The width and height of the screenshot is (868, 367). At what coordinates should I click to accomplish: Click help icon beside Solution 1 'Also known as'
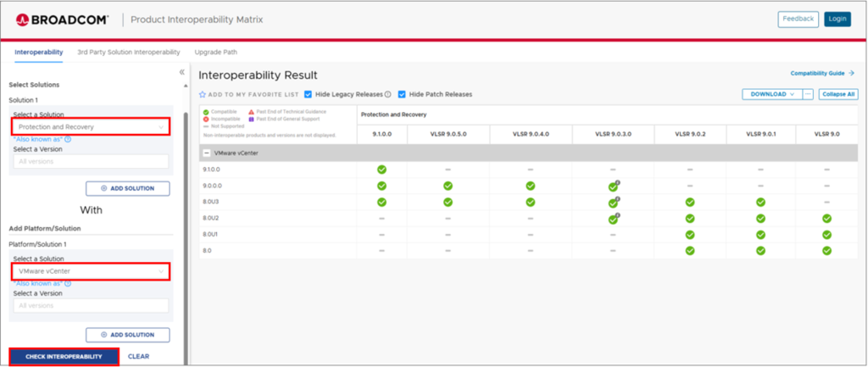point(68,140)
